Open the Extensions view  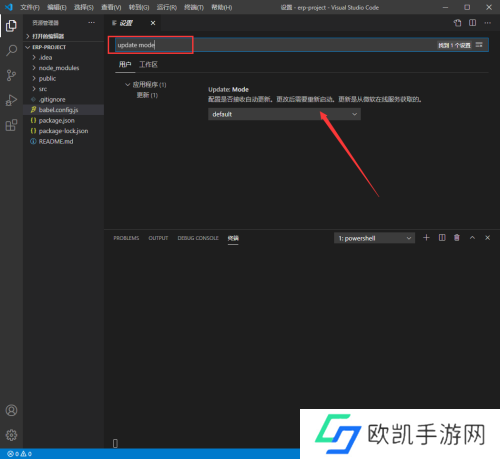[x=11, y=125]
